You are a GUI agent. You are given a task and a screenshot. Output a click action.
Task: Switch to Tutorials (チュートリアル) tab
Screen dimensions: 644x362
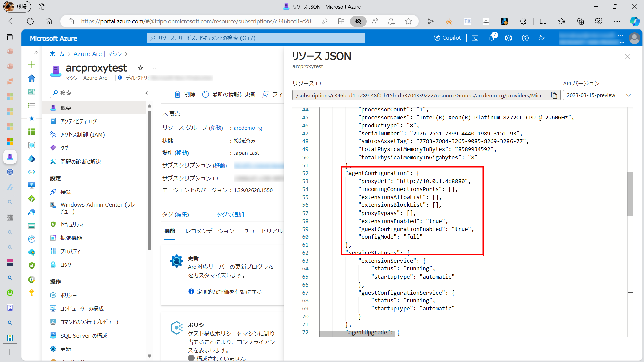click(263, 231)
